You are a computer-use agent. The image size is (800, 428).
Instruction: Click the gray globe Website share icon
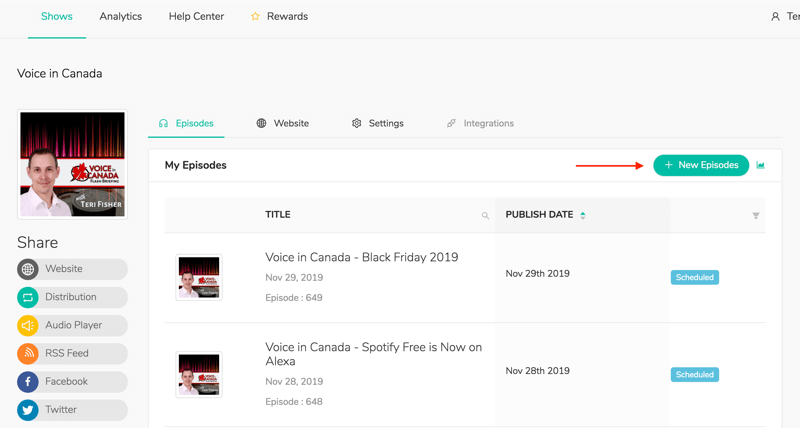point(28,269)
